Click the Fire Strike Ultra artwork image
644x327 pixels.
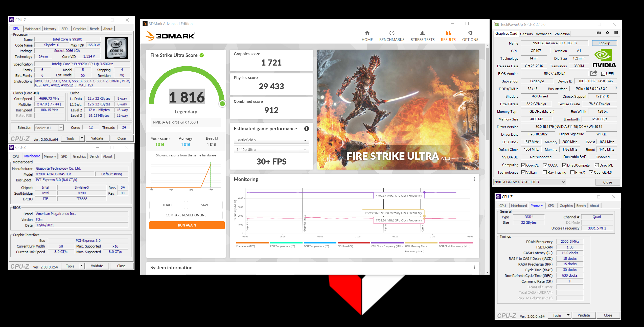tap(398, 110)
